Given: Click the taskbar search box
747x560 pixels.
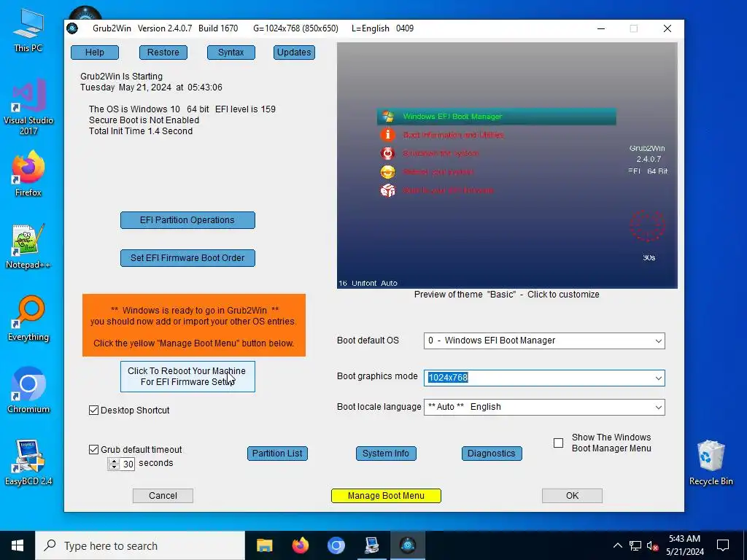Looking at the screenshot, I should [x=140, y=545].
